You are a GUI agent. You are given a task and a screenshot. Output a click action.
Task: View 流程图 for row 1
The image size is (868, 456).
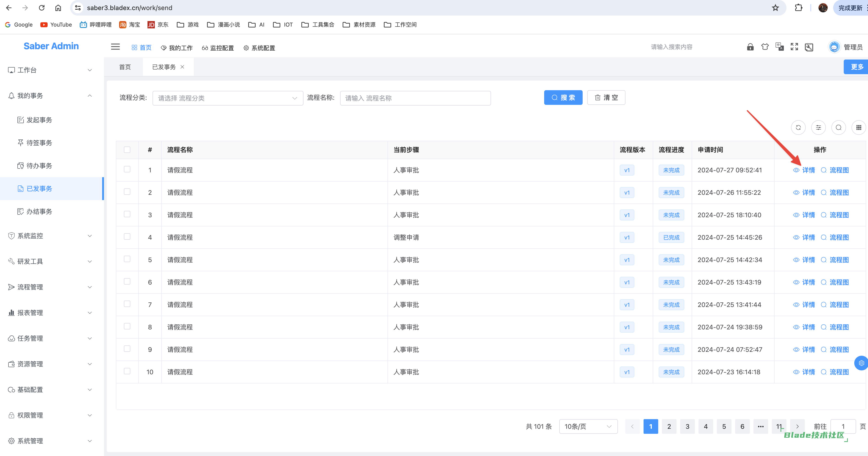[x=835, y=170]
